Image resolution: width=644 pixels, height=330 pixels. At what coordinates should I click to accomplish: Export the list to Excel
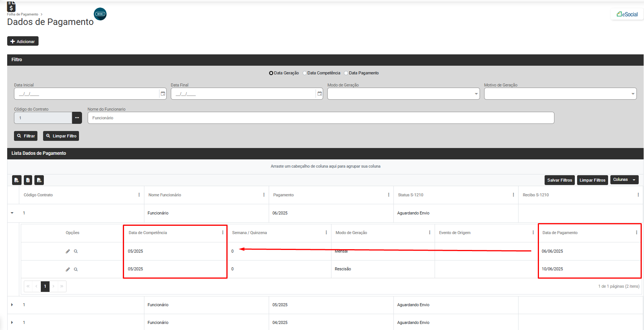28,180
